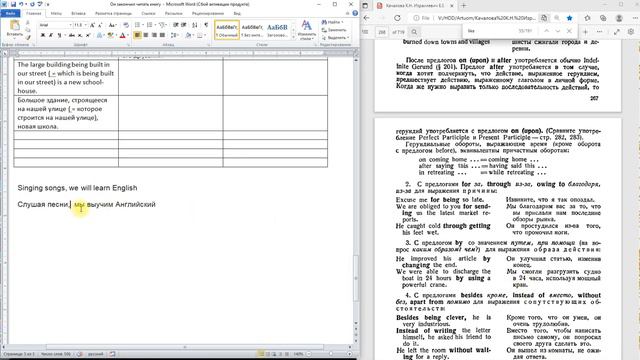
Task: Switch to the Вид ribbon tab
Action: [x=237, y=13]
